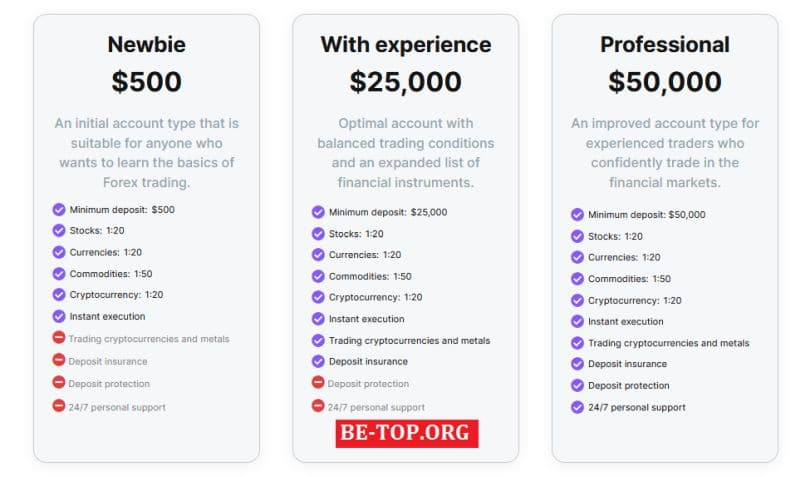The image size is (800, 477).
Task: Click the red minus icon beside Newbie 24/7 personal support
Action: pos(59,406)
